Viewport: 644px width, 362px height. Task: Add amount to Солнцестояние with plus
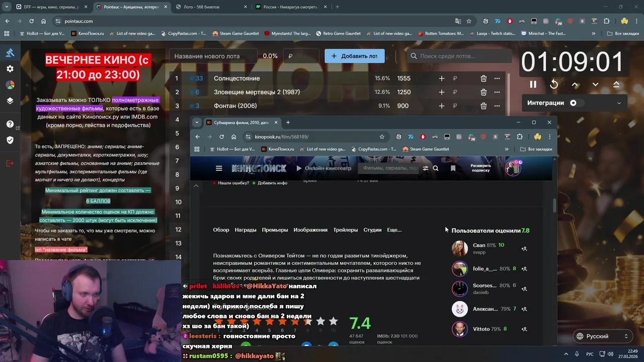[441, 78]
